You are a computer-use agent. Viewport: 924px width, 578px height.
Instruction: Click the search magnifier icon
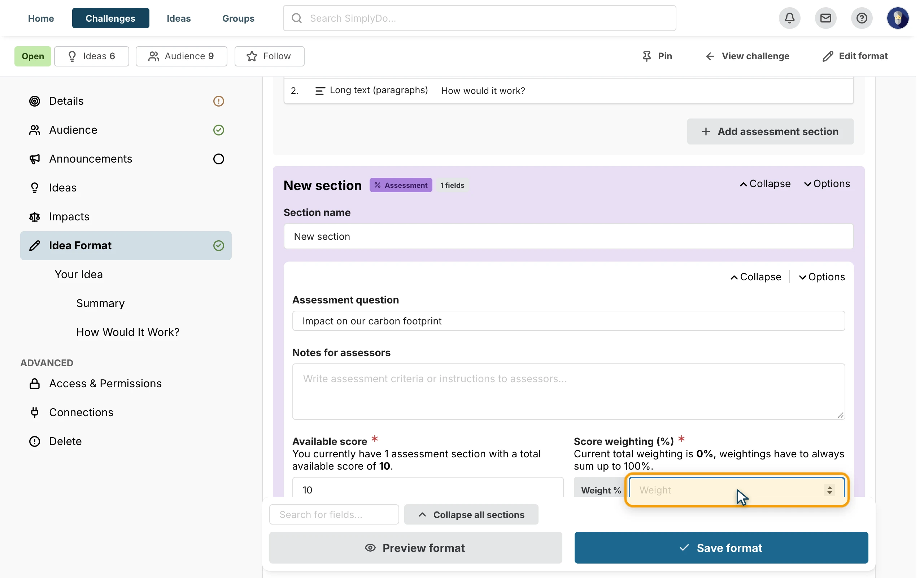tap(297, 18)
